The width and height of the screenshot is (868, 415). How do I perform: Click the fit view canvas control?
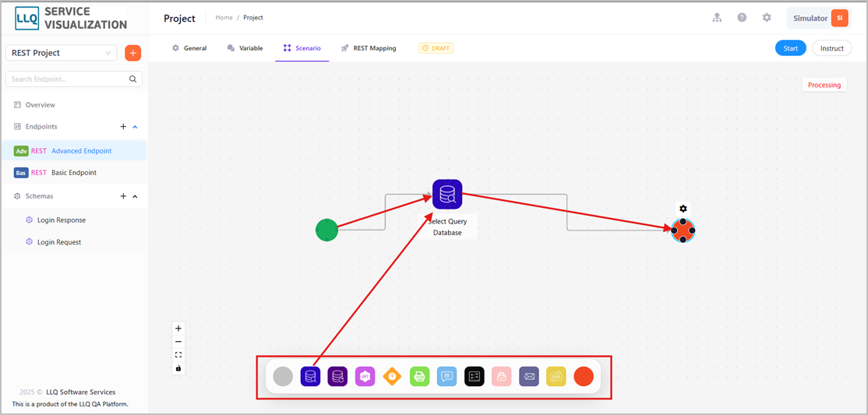coord(178,355)
